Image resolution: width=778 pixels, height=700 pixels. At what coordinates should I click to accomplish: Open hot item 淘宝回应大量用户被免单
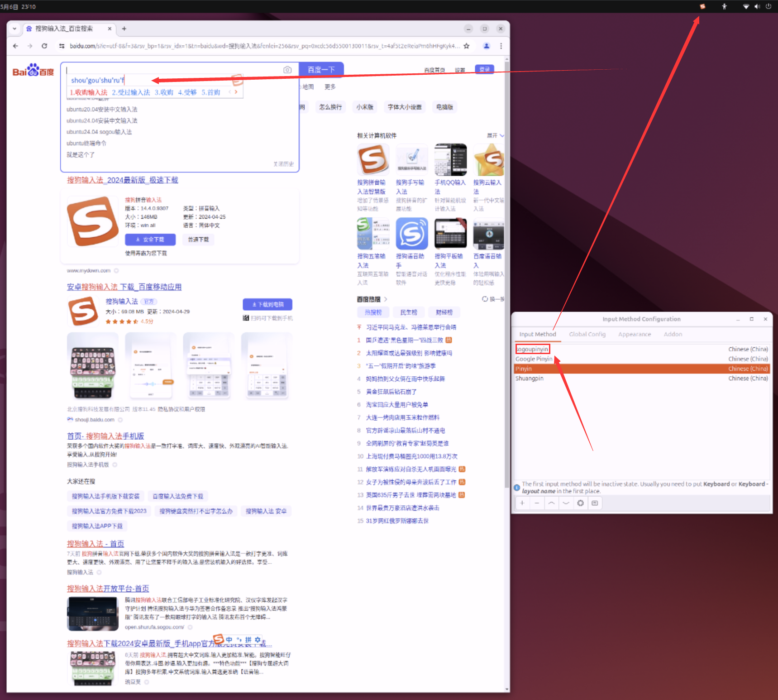396,405
